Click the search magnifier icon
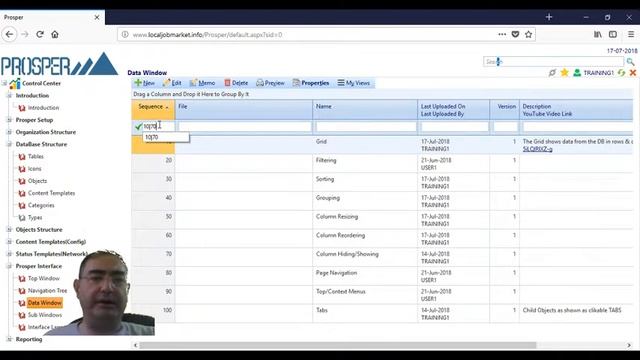 pyautogui.click(x=630, y=62)
